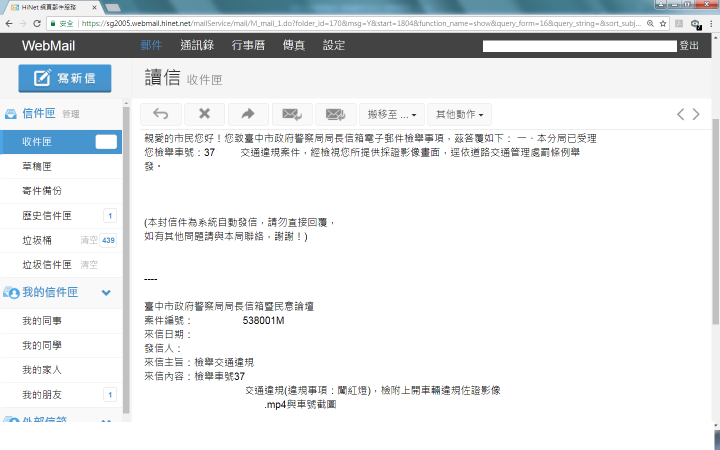Click the zoom magnifier icon in address bar
Viewport: 720px width, 450px height.
coord(650,23)
